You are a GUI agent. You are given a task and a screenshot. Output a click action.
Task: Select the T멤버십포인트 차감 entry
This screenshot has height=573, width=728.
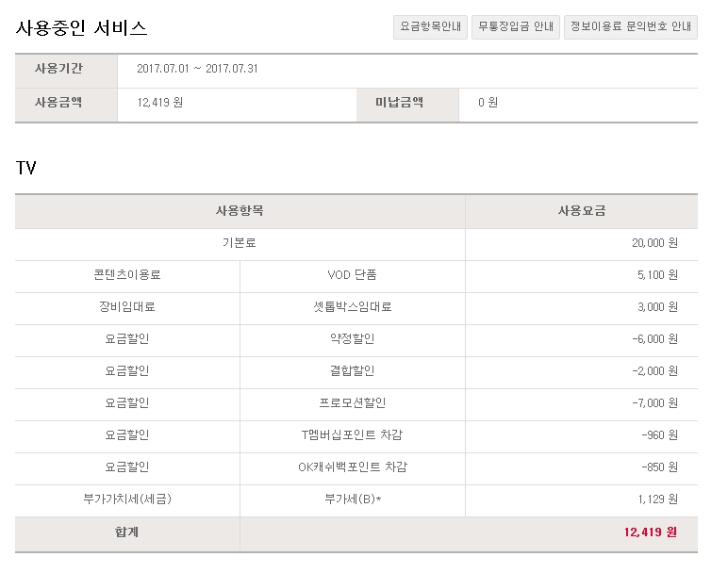pyautogui.click(x=352, y=435)
